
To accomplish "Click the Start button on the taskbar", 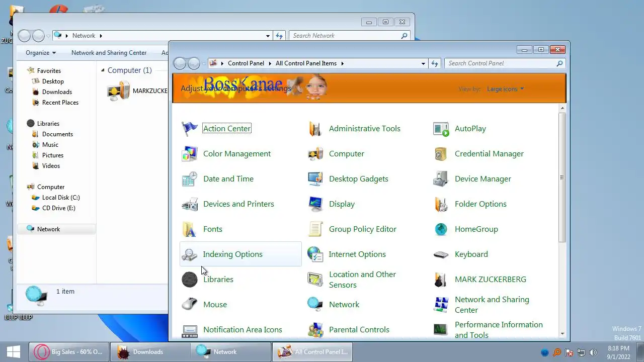I will tap(14, 352).
